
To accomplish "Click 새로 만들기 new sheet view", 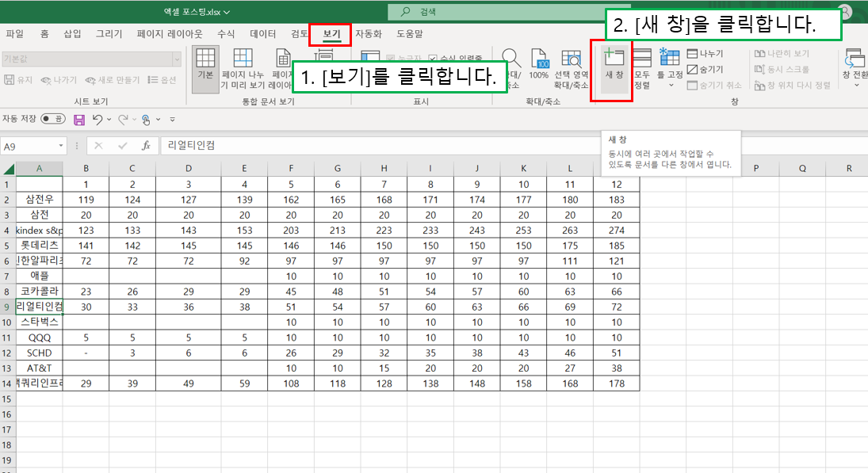I will [113, 80].
